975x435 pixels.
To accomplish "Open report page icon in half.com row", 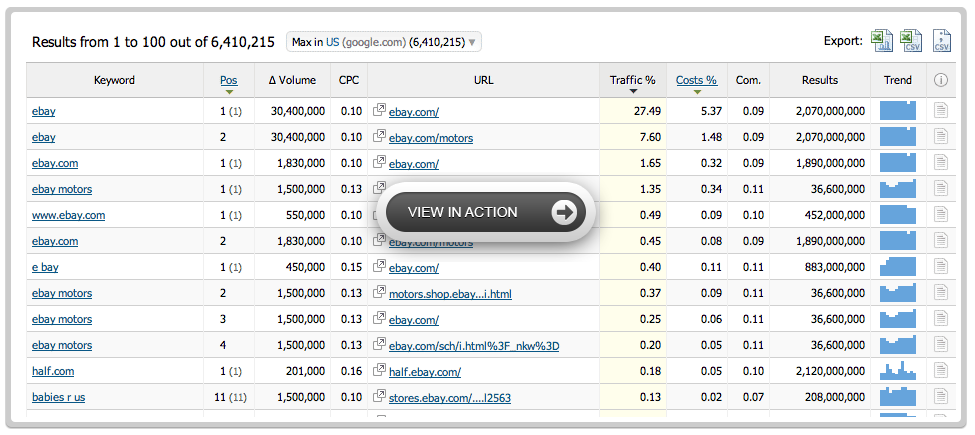I will pos(941,372).
